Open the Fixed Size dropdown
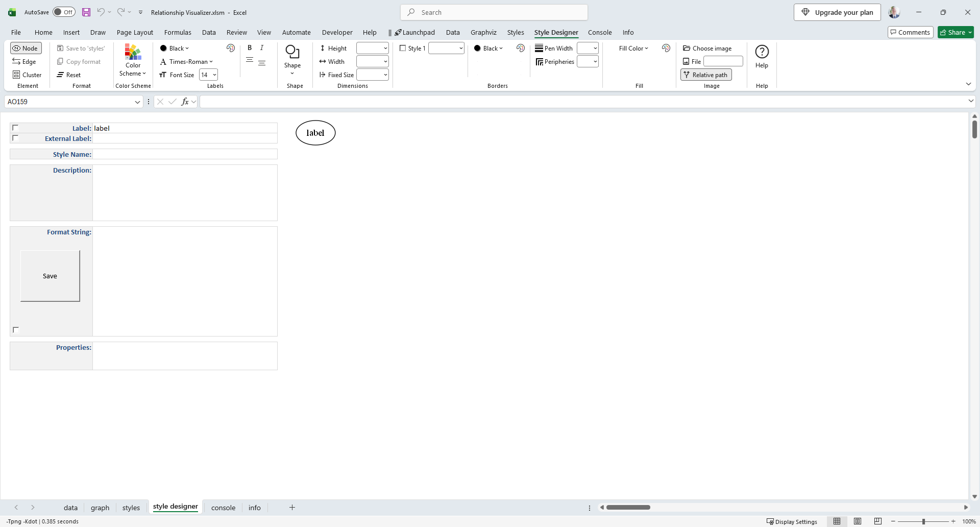Screen dimensions: 980x527 pos(385,75)
